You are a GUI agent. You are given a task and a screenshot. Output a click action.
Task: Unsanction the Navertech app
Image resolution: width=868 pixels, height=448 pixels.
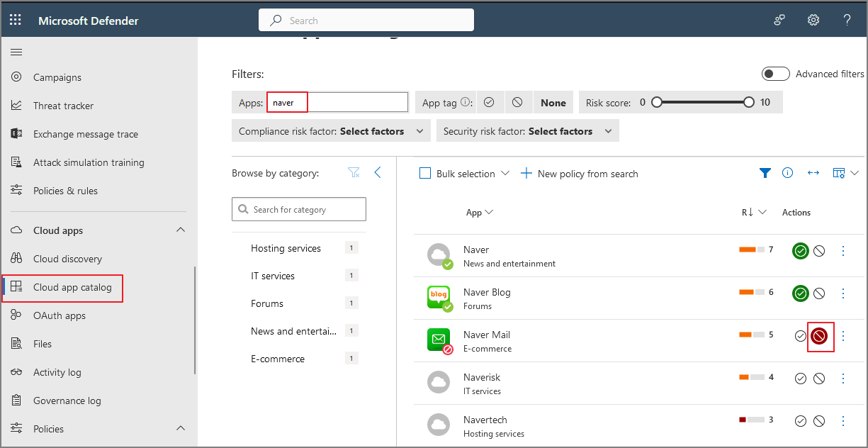pos(819,421)
